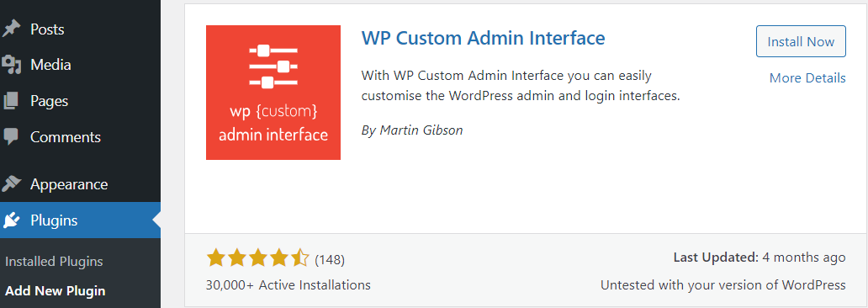Click the Posts pushpin icon

pyautogui.click(x=11, y=29)
